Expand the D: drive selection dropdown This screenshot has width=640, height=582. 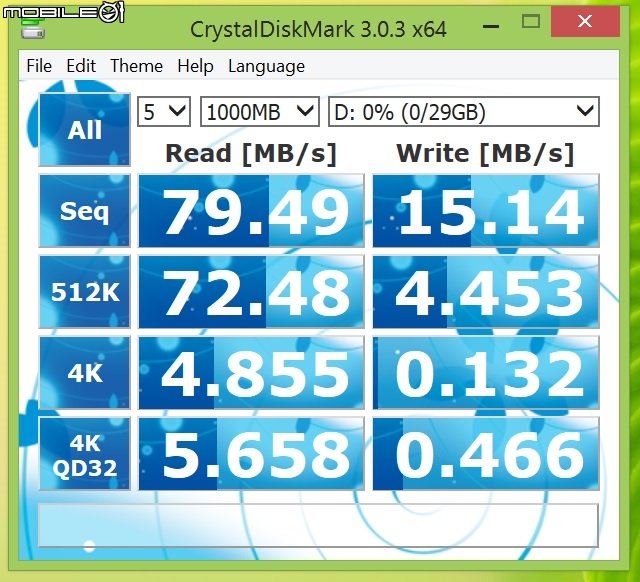(464, 111)
